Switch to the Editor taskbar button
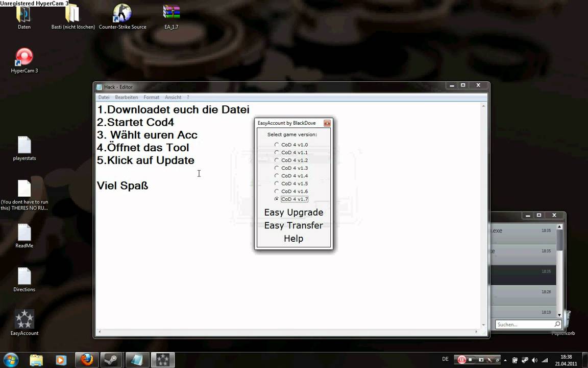The height and width of the screenshot is (368, 588). click(x=137, y=360)
